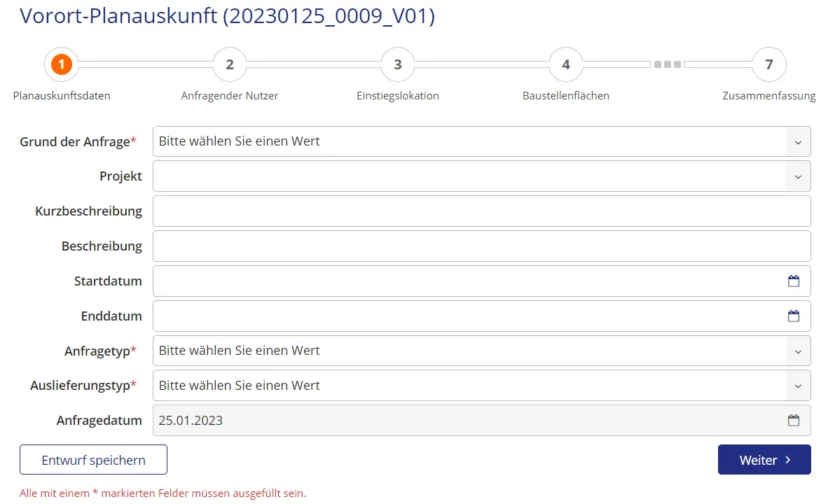Open the Enddatum calendar picker
The height and width of the screenshot is (504, 821).
794,316
